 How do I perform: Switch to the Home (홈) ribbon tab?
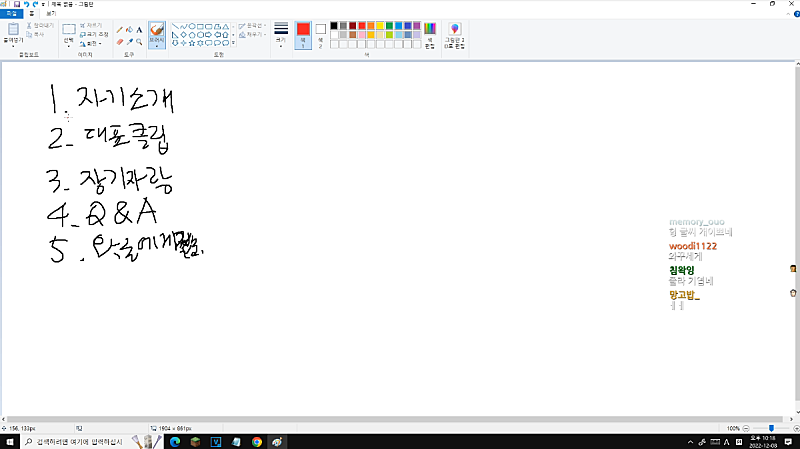[32, 14]
